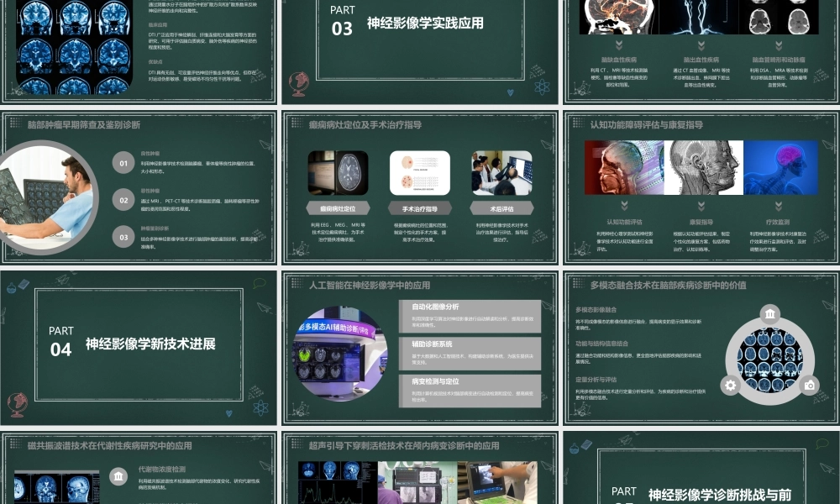Viewport: 840px width, 504px height.
Task: Click the blue x-ray brain image
Action: tap(780, 168)
